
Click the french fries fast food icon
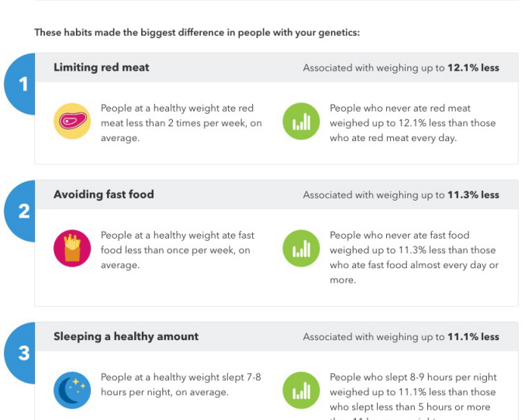[72, 248]
